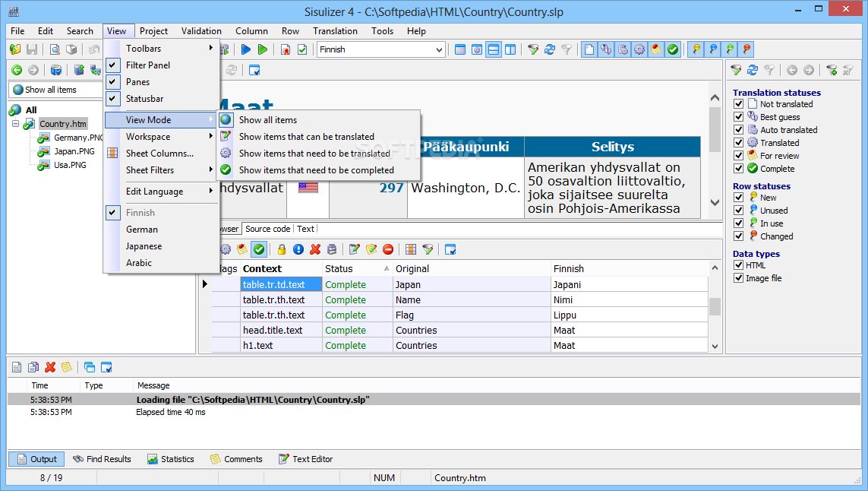The image size is (868, 491).
Task: Expand the Sheet Filters submenu
Action: click(x=160, y=170)
